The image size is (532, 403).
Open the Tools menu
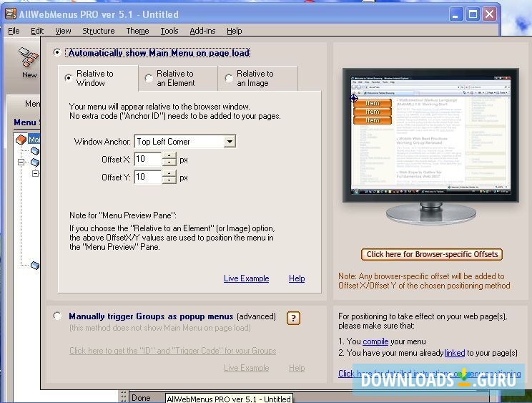tap(169, 31)
